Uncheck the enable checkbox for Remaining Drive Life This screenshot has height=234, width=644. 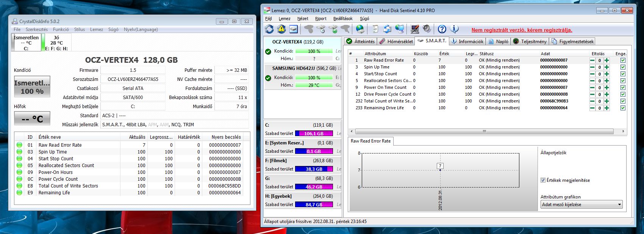(x=623, y=108)
